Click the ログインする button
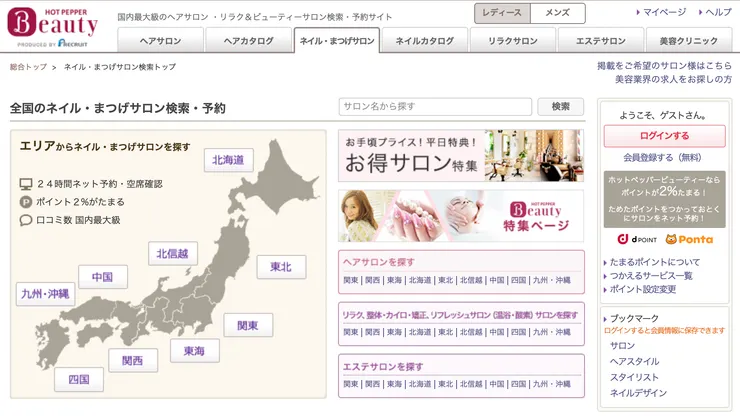 coord(664,136)
